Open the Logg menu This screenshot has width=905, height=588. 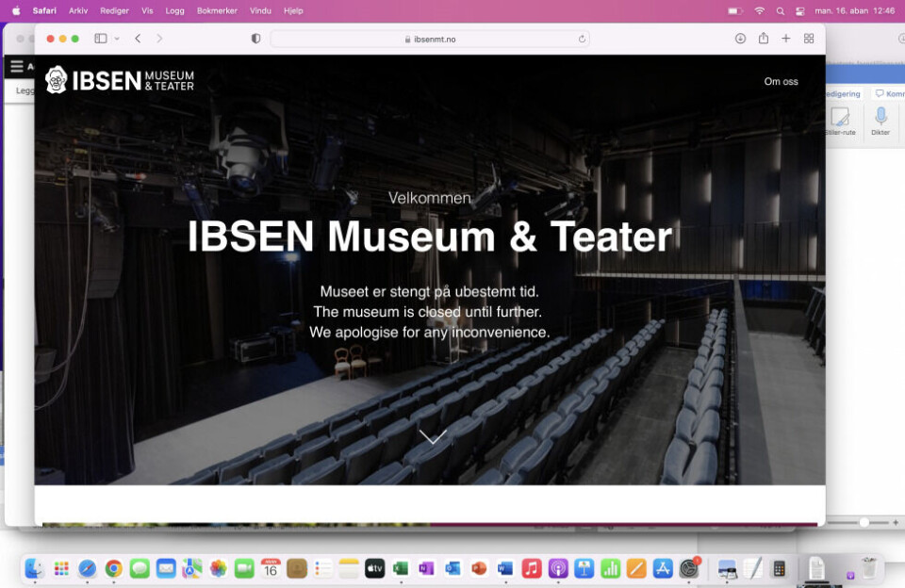tap(174, 10)
